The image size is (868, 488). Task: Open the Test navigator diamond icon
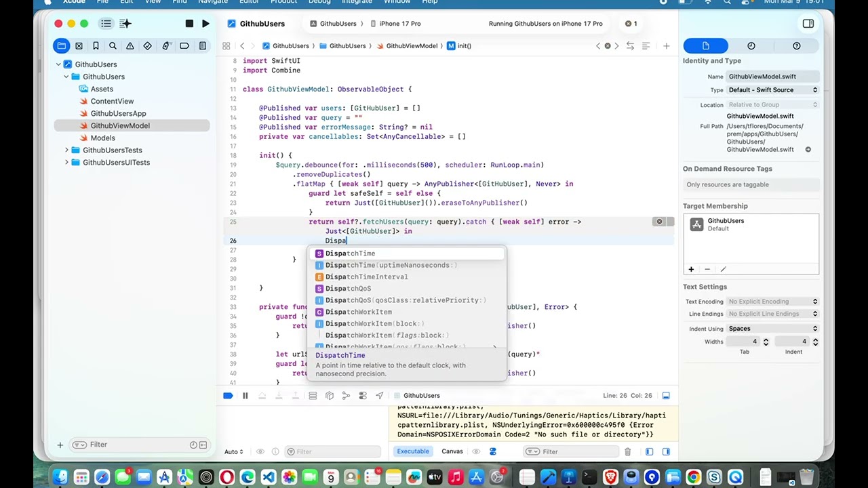pyautogui.click(x=147, y=46)
